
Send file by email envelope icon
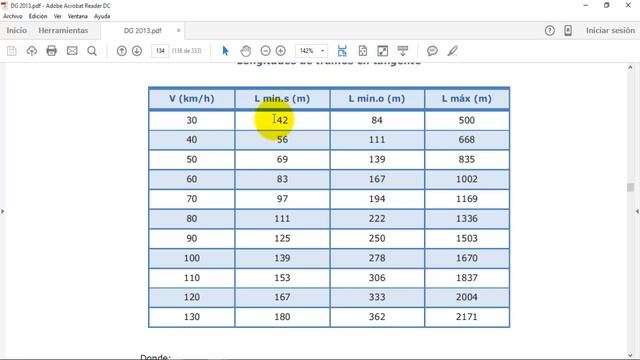(72, 51)
